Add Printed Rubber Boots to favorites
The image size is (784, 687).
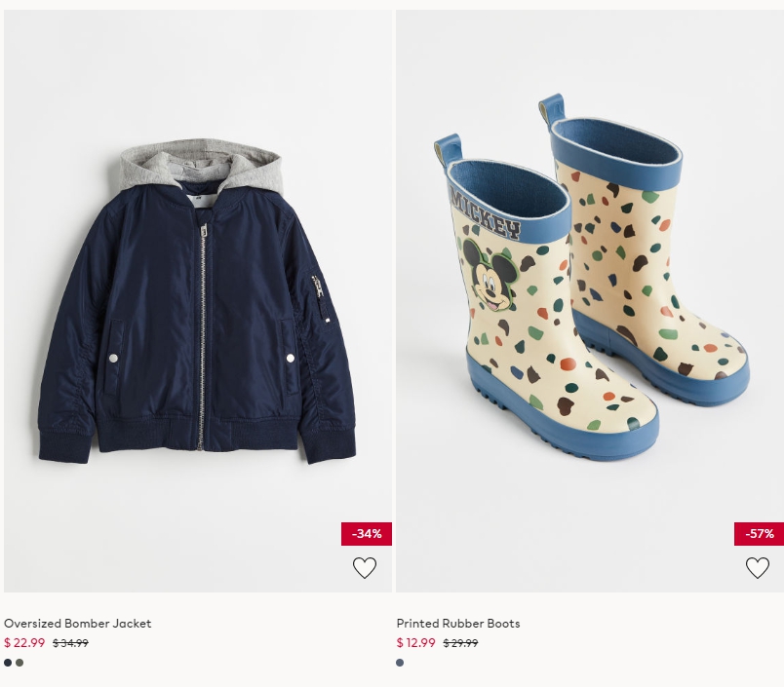pyautogui.click(x=758, y=567)
